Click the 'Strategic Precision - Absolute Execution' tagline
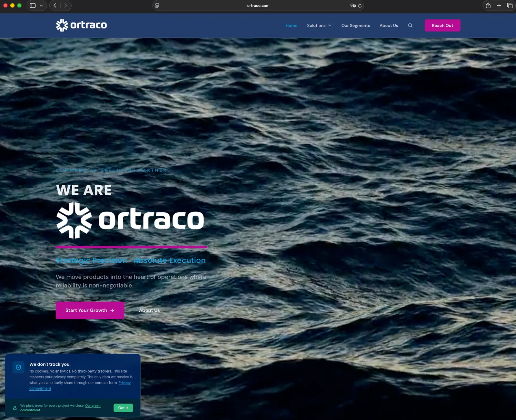The image size is (516, 420). 131,260
